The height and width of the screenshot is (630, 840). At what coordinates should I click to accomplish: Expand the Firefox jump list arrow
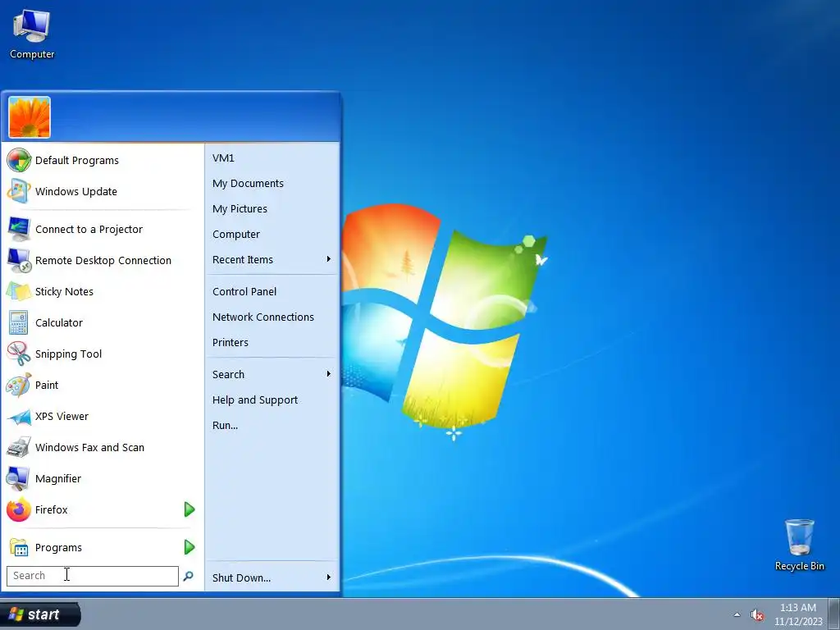189,509
